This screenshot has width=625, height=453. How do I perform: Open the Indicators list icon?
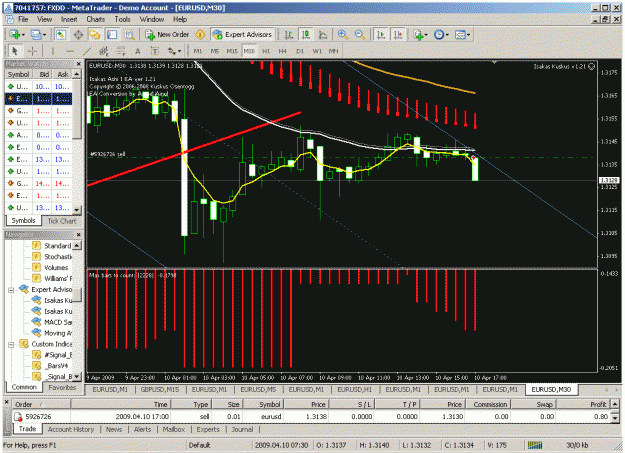tap(418, 35)
